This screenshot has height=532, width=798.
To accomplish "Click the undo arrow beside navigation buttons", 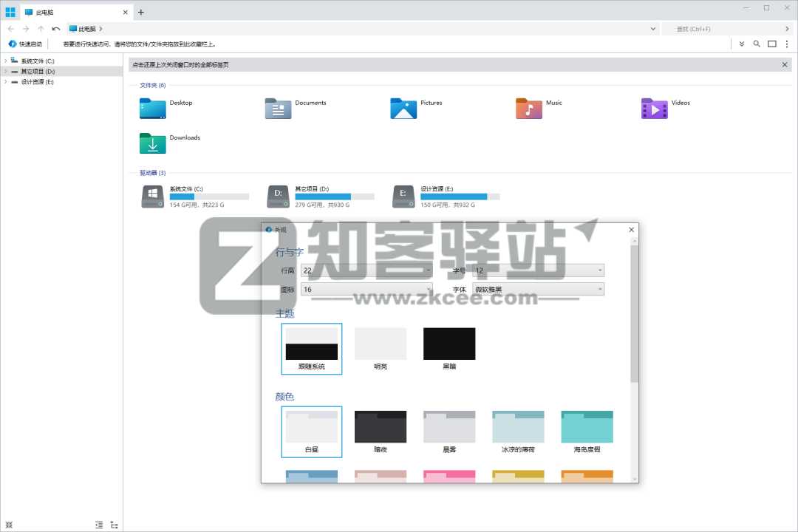I will point(55,28).
